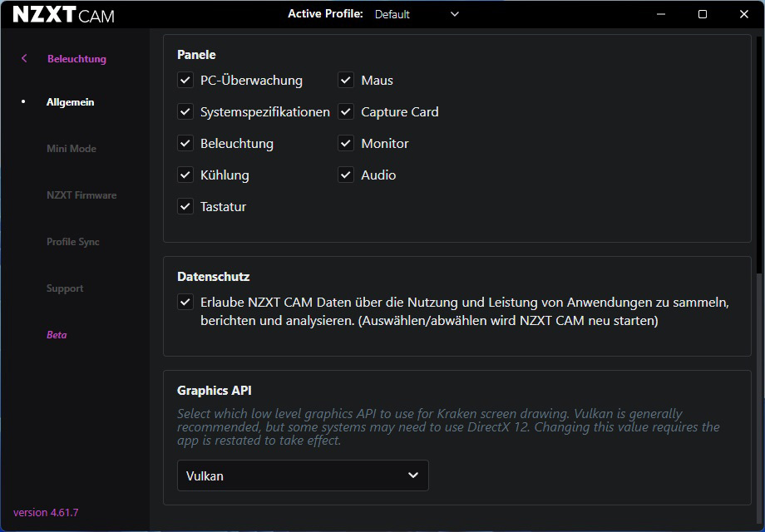Uncheck the Audio panel checkbox

click(346, 175)
